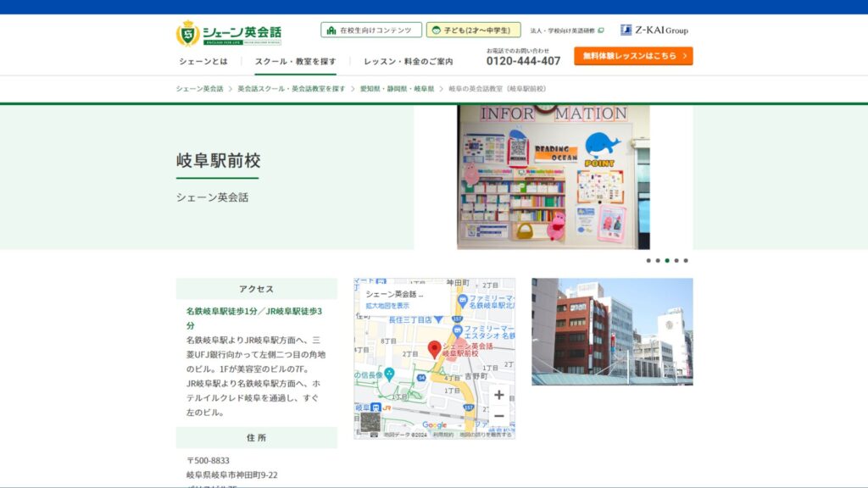
Task: Open the レッスン・料金のご案内 menu
Action: pyautogui.click(x=409, y=61)
